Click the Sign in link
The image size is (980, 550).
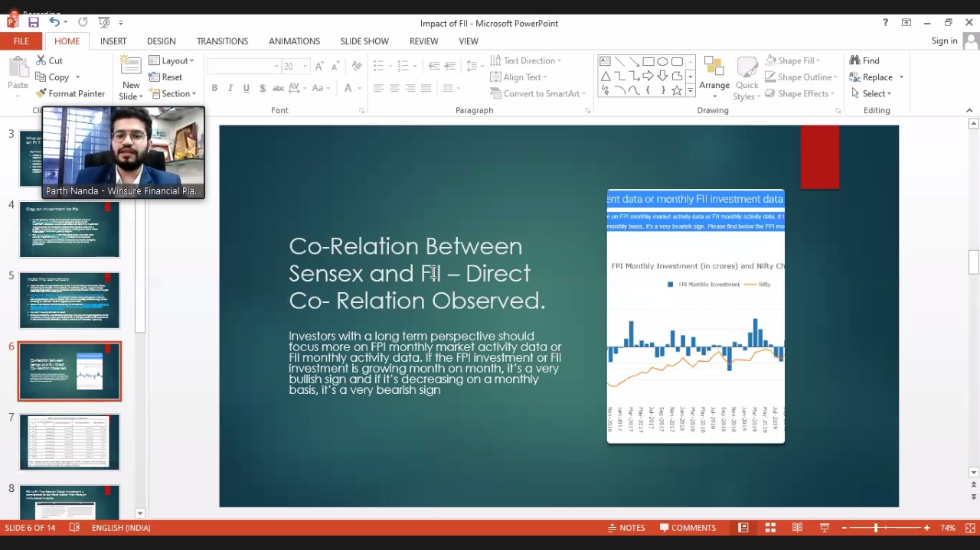[944, 41]
